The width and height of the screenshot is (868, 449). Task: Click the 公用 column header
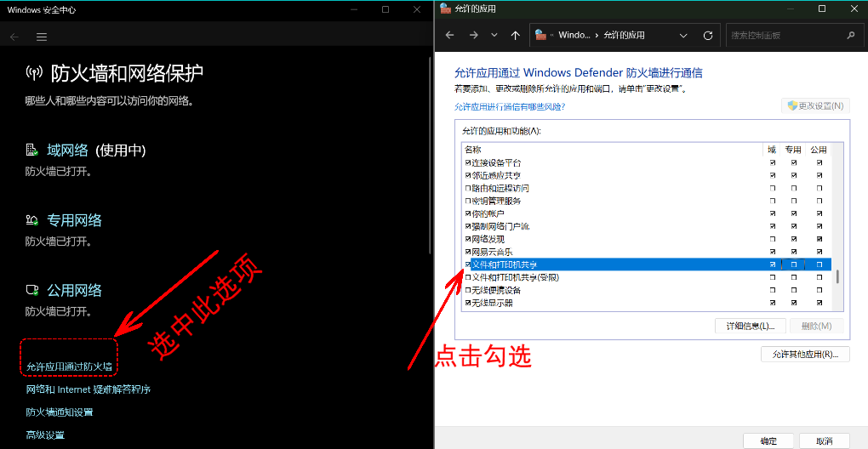coord(819,150)
